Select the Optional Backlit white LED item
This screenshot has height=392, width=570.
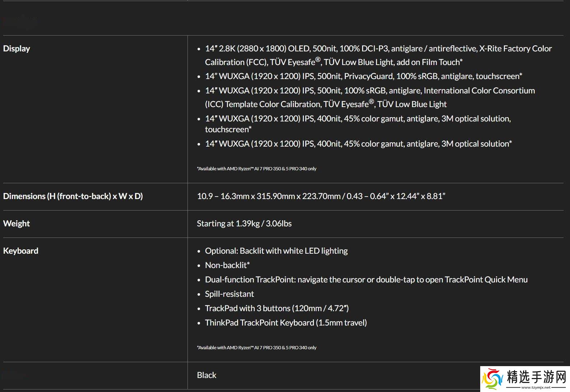pos(276,251)
